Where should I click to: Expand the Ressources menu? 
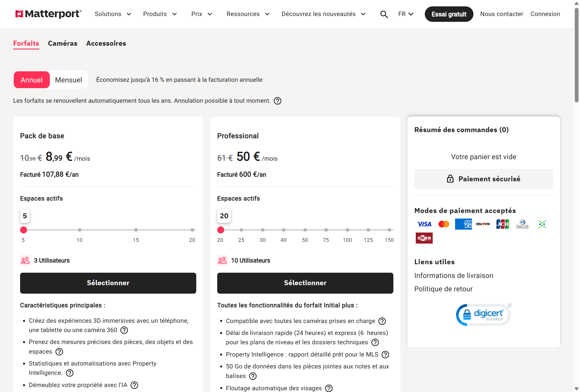click(248, 14)
